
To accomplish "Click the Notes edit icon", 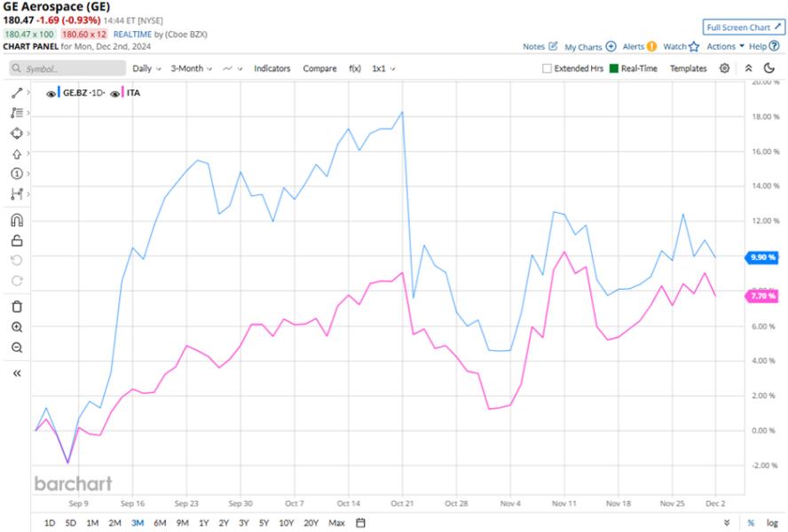I will point(553,46).
